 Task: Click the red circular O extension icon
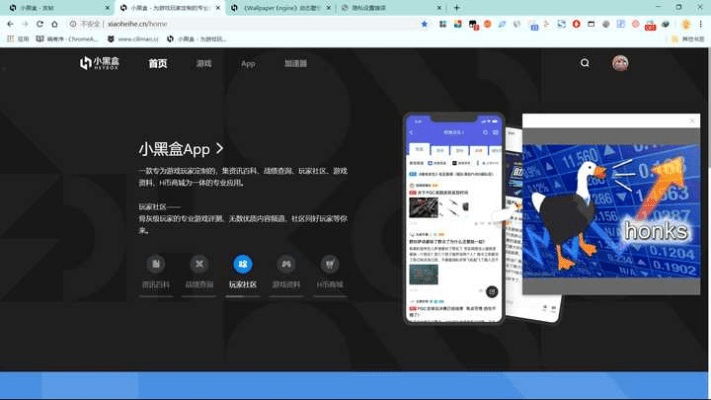tap(576, 24)
